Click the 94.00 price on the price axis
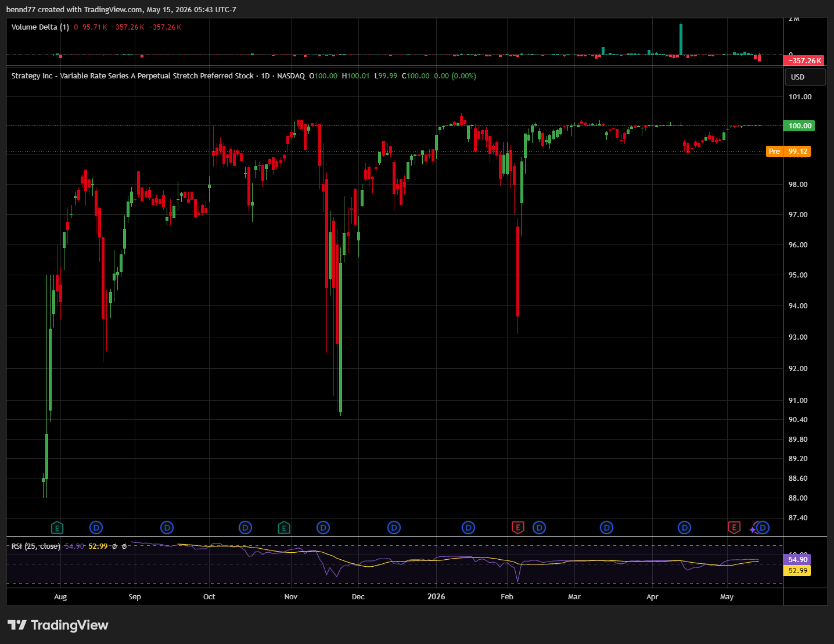 798,306
